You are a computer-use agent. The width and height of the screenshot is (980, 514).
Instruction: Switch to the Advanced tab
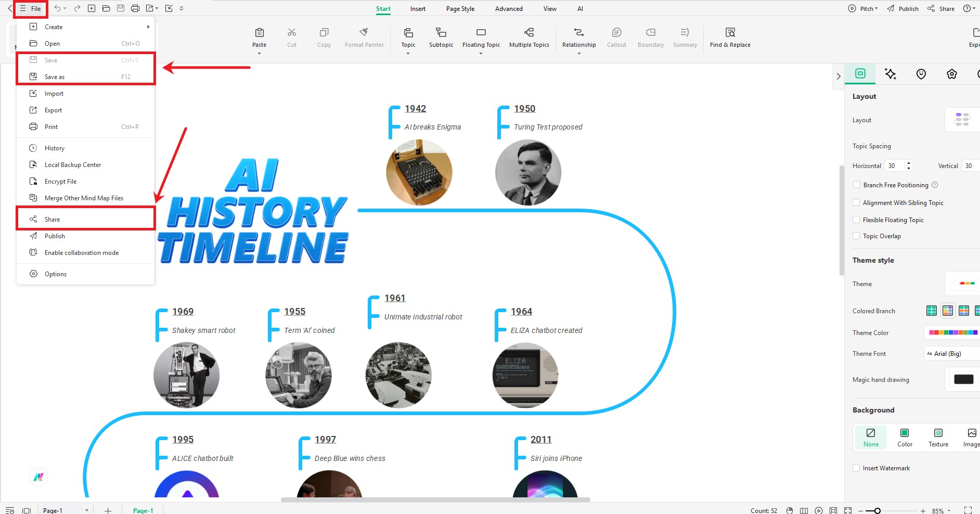[509, 8]
